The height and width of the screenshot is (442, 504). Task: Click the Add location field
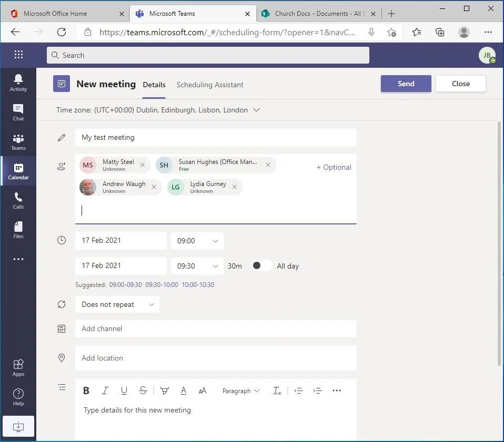[x=216, y=358]
